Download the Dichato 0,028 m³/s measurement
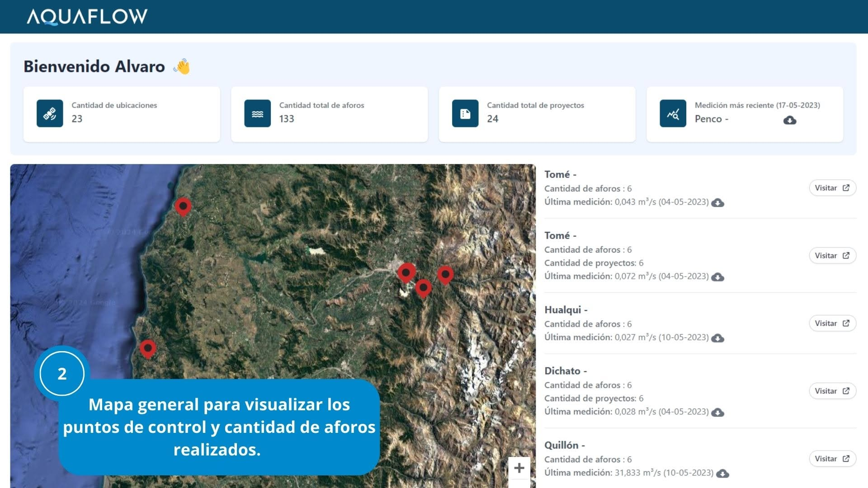 (x=717, y=413)
